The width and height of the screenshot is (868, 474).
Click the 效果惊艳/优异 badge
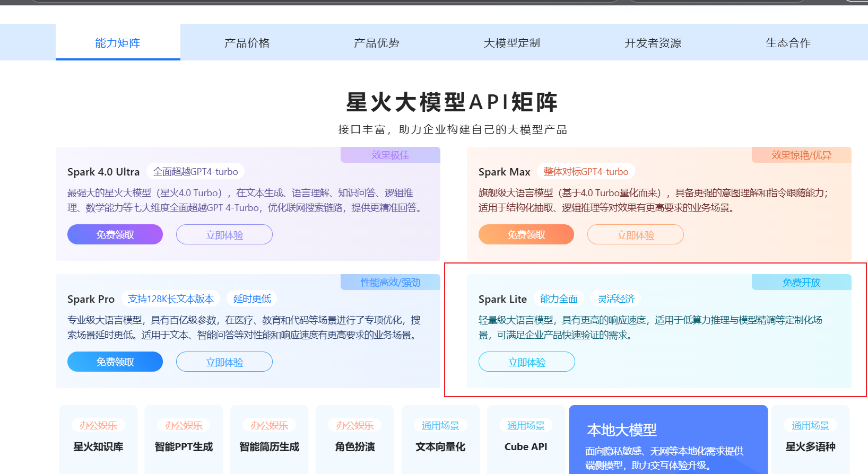click(x=802, y=155)
